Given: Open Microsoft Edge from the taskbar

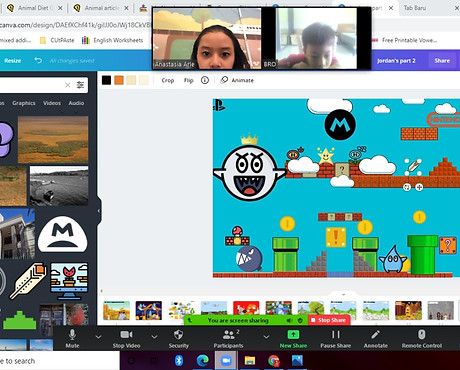Looking at the screenshot, I should [x=202, y=360].
